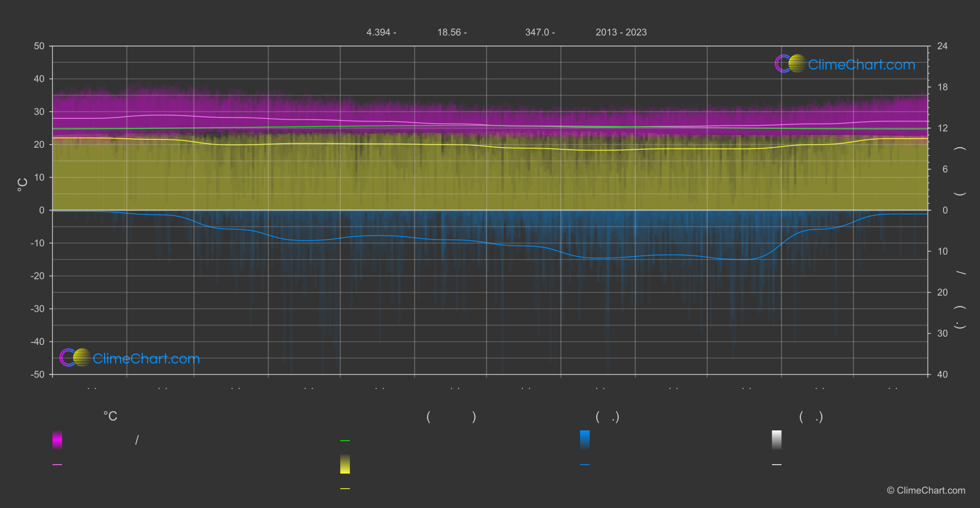The image size is (980, 508).
Task: Toggle the pink line legend marker
Action: 57,465
